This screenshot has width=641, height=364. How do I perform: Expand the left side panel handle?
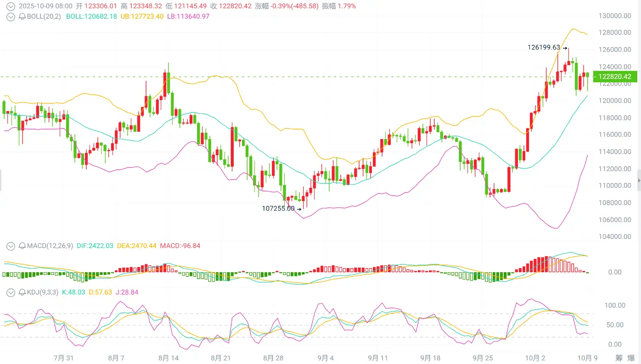(x=1, y=180)
